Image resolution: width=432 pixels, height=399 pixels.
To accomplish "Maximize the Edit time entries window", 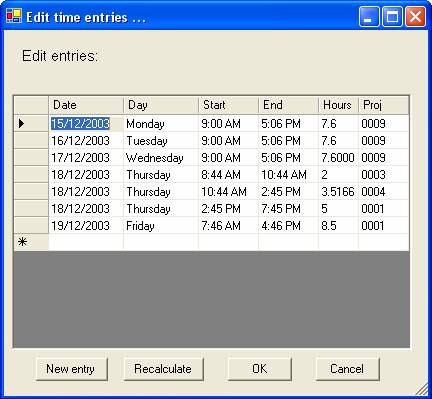I will 392,17.
